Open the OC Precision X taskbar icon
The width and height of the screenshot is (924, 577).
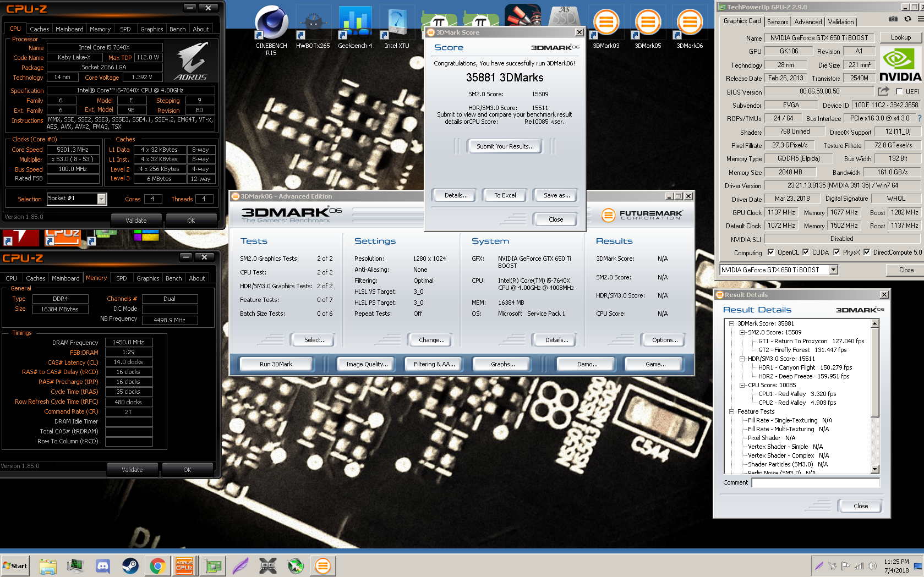click(268, 565)
